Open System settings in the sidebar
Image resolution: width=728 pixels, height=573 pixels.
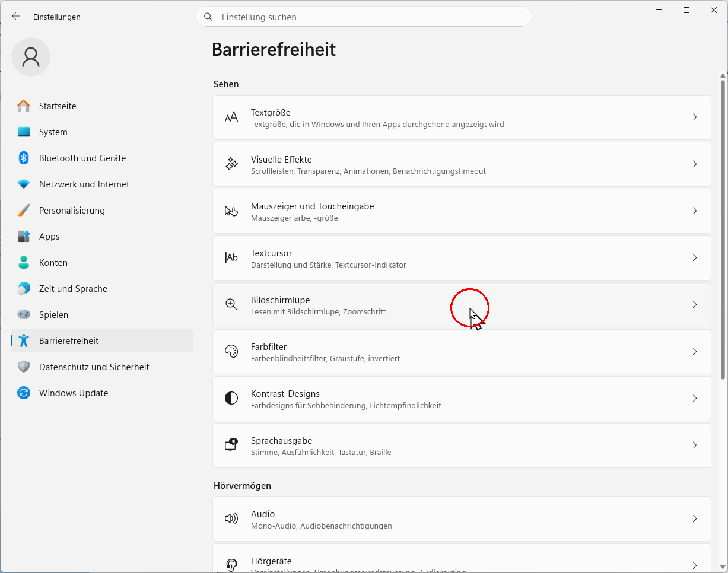(x=53, y=132)
